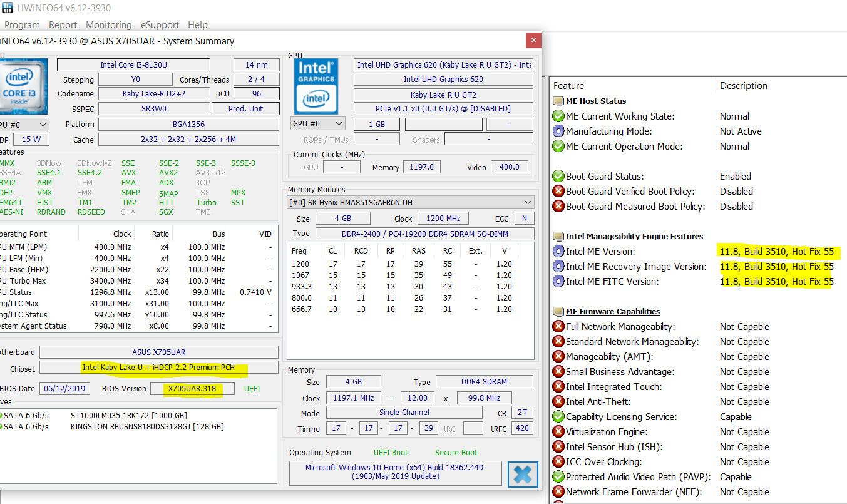Screen dimensions: 847x504
Task: Open the Report menu
Action: tap(63, 25)
